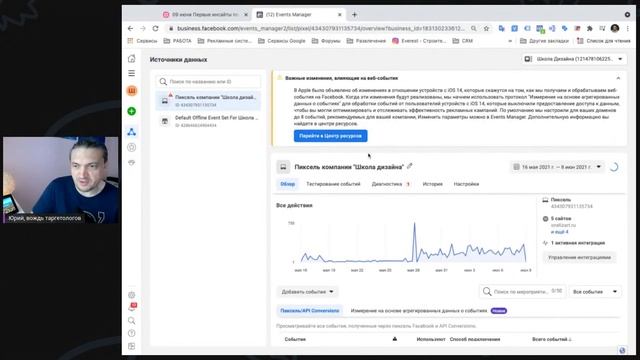Open a new browser tab with plus
The image size is (640, 360).
pos(354,15)
